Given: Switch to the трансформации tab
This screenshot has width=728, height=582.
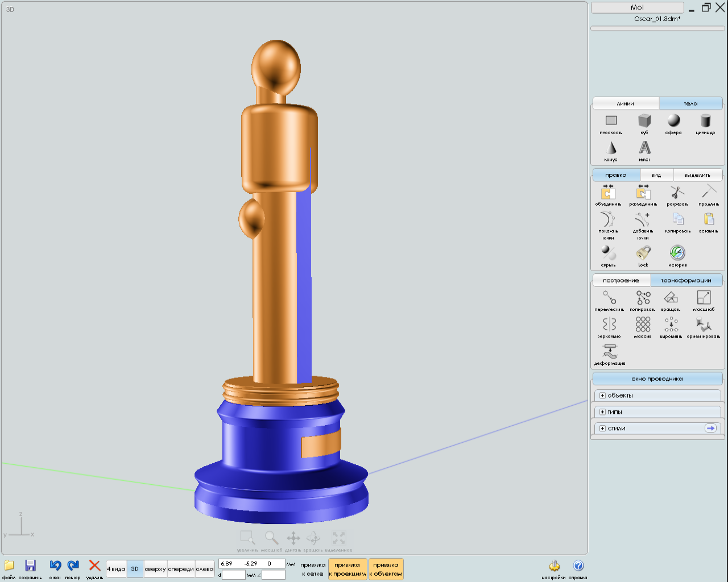Looking at the screenshot, I should coord(686,280).
